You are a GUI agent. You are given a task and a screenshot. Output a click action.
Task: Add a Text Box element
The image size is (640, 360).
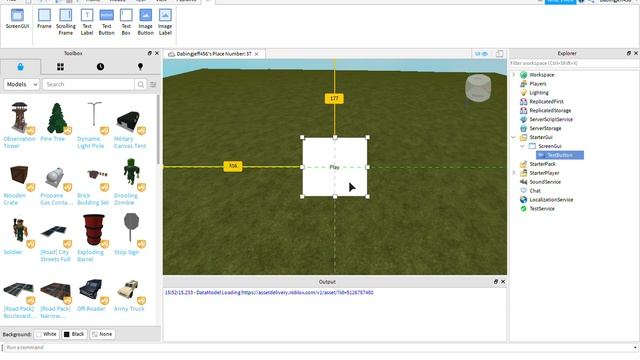(126, 22)
